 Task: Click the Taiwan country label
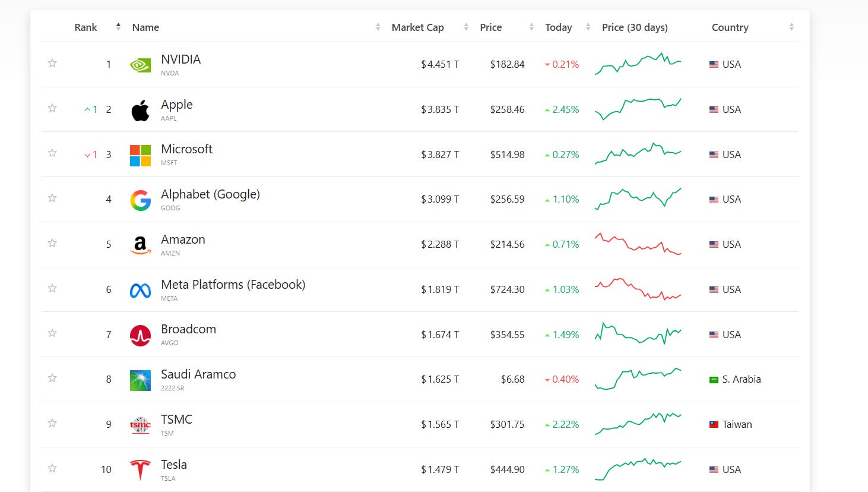point(737,424)
